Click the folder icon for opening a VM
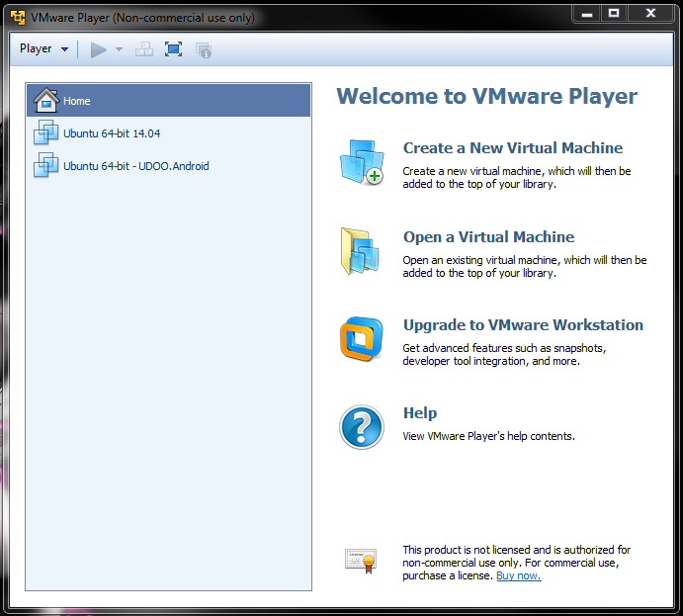Image resolution: width=683 pixels, height=616 pixels. point(360,251)
